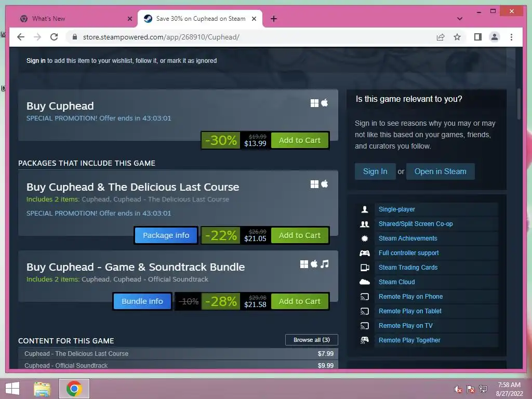Share this page via share icon

click(x=441, y=37)
